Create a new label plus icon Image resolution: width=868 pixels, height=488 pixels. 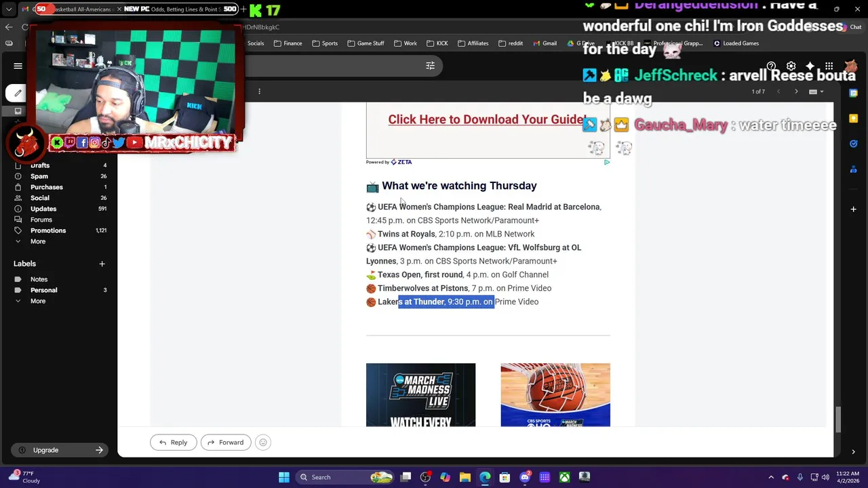point(102,264)
